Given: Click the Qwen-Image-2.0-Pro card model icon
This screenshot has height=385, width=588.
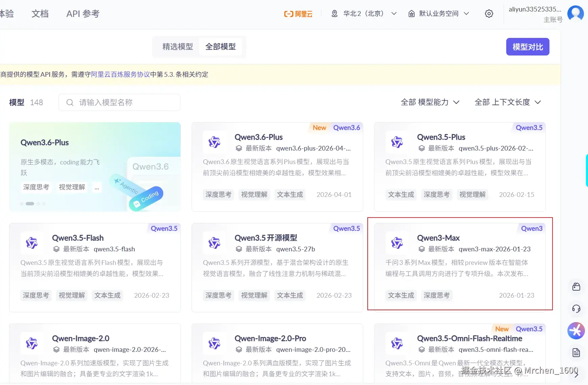Looking at the screenshot, I should [x=214, y=343].
